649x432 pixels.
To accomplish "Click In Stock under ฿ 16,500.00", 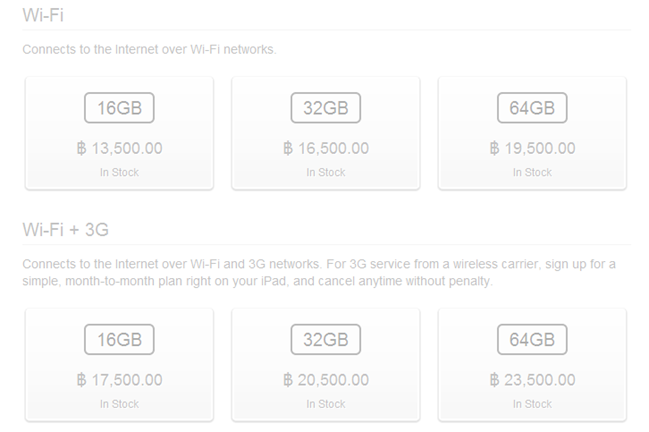I will coord(326,172).
